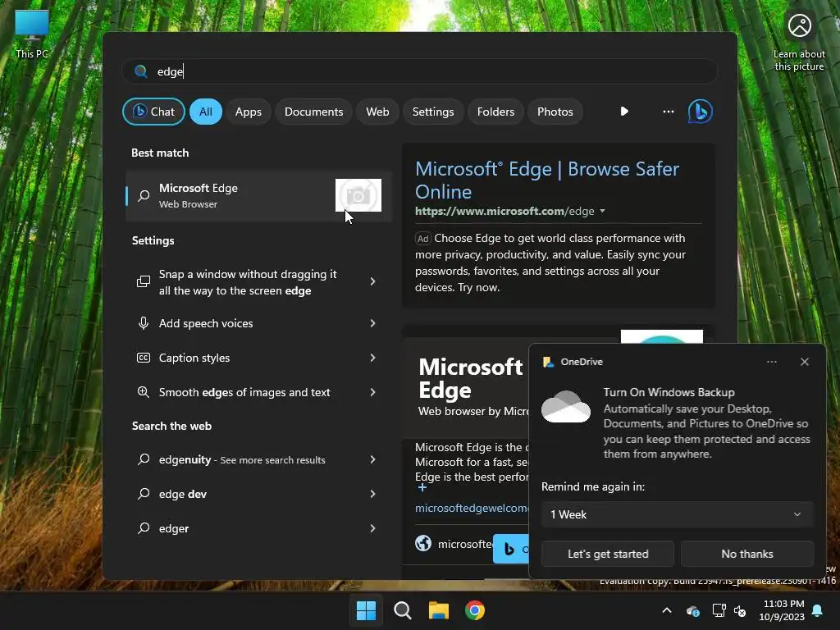Image resolution: width=840 pixels, height=630 pixels.
Task: Switch to the Settings filter tab
Action: (433, 112)
